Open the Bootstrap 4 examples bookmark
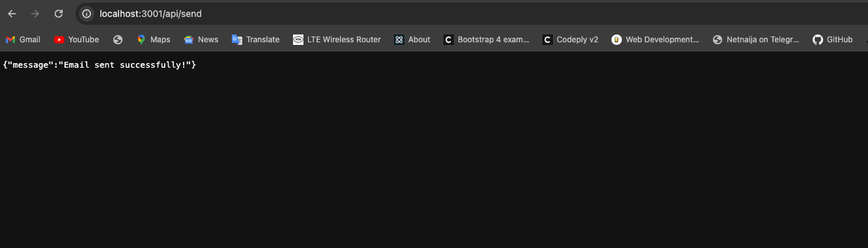Viewport: 868px width, 248px height. click(x=486, y=40)
